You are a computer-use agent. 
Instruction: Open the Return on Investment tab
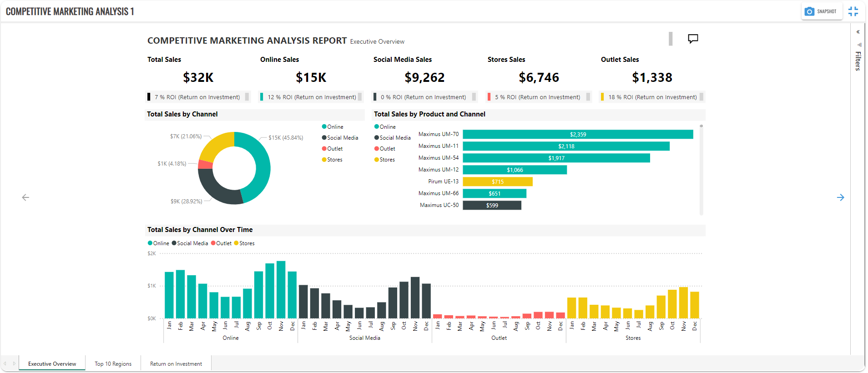tap(176, 364)
